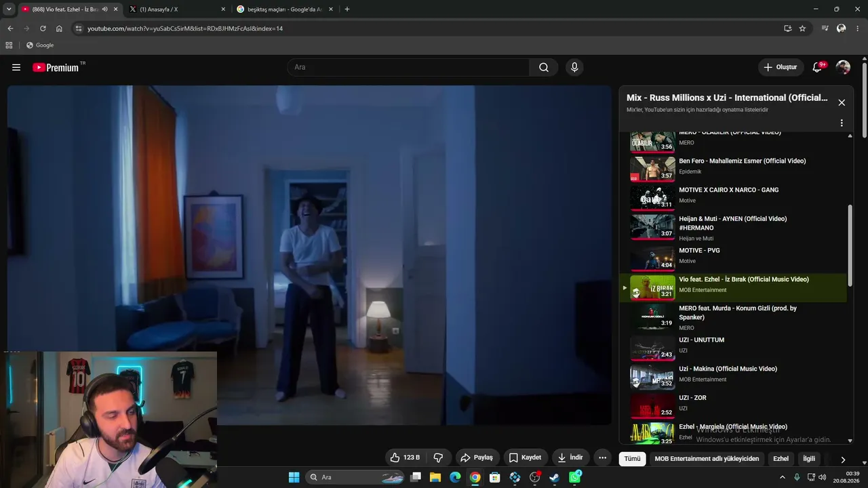This screenshot has width=868, height=488.
Task: Open Microsoft Store from taskbar
Action: [x=495, y=477]
